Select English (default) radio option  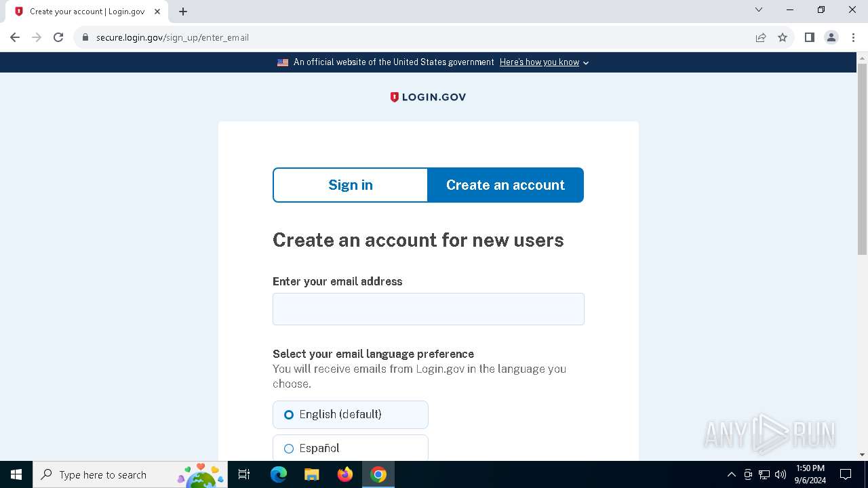[x=351, y=415]
